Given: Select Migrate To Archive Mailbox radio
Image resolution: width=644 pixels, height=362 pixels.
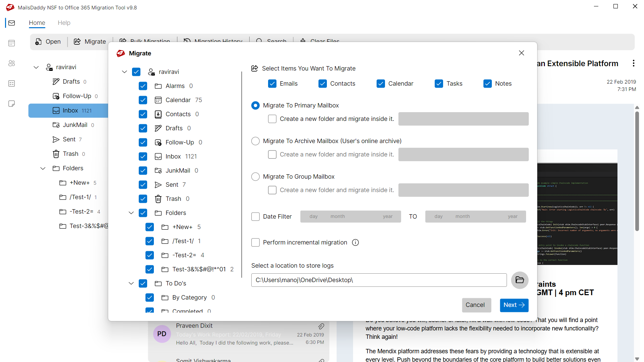Looking at the screenshot, I should (255, 141).
